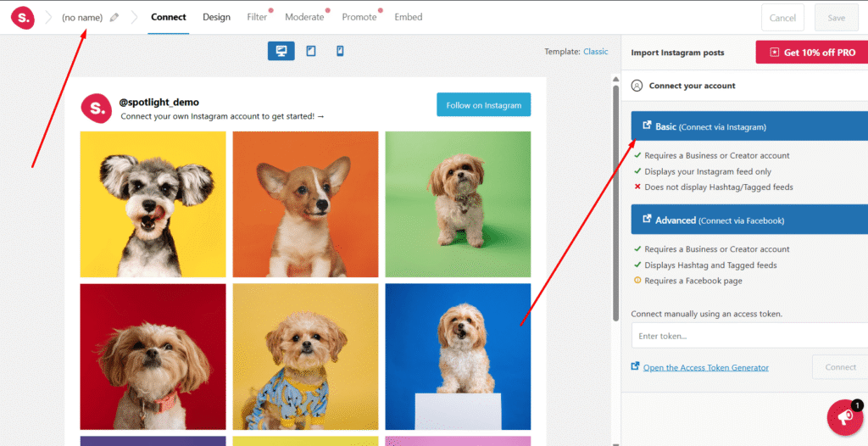This screenshot has width=868, height=446.
Task: Open the megaphone notifications button
Action: [845, 418]
